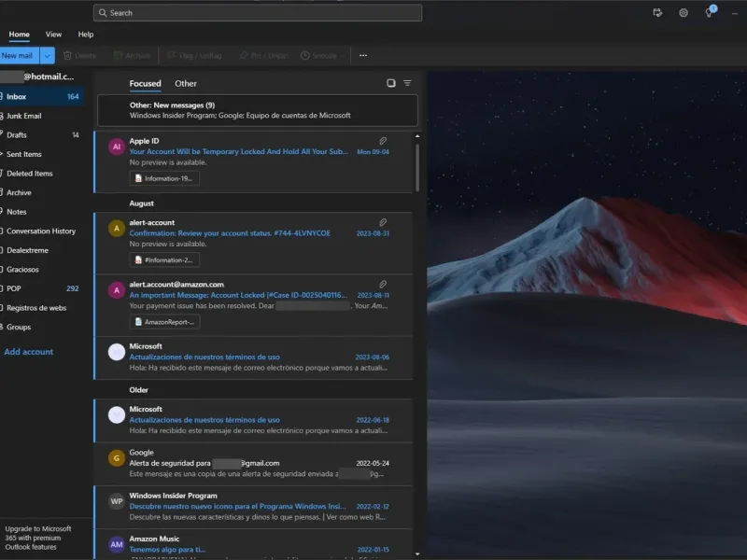
Task: Click the Microsoft avatar on the 2022-06-18 email
Action: coord(117,414)
